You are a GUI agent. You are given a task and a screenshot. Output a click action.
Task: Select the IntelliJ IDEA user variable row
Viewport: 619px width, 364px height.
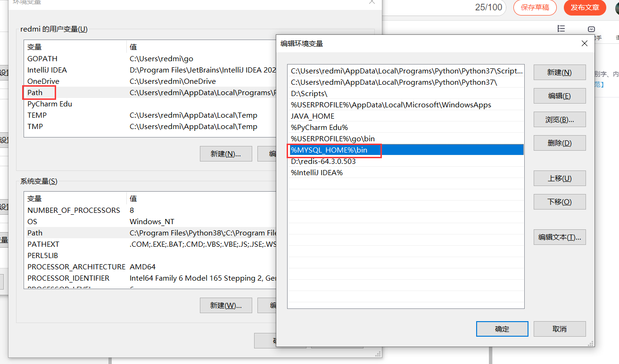tap(150, 70)
